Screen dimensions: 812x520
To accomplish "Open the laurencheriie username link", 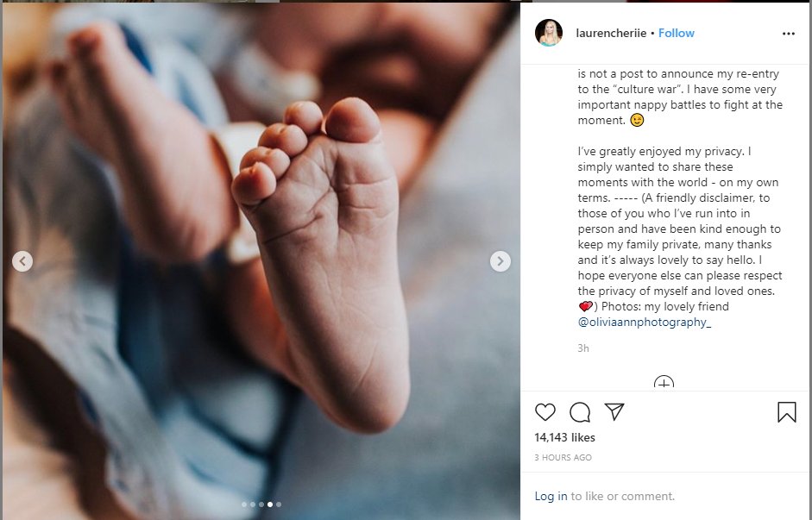I will pyautogui.click(x=611, y=33).
